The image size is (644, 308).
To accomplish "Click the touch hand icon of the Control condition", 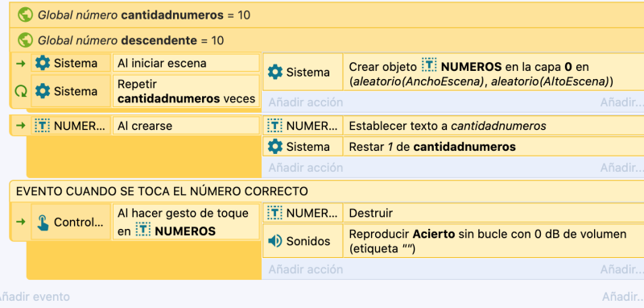I will tap(43, 223).
